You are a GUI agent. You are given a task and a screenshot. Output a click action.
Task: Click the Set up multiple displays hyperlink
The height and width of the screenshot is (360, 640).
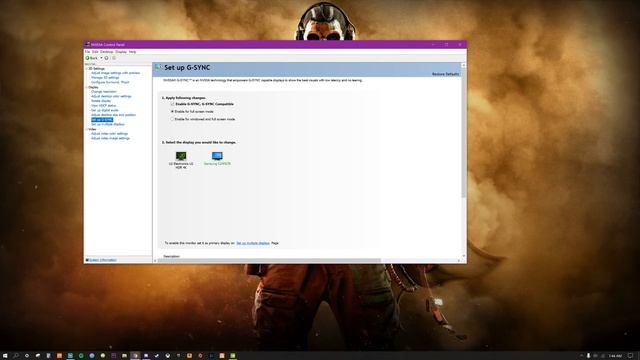253,243
